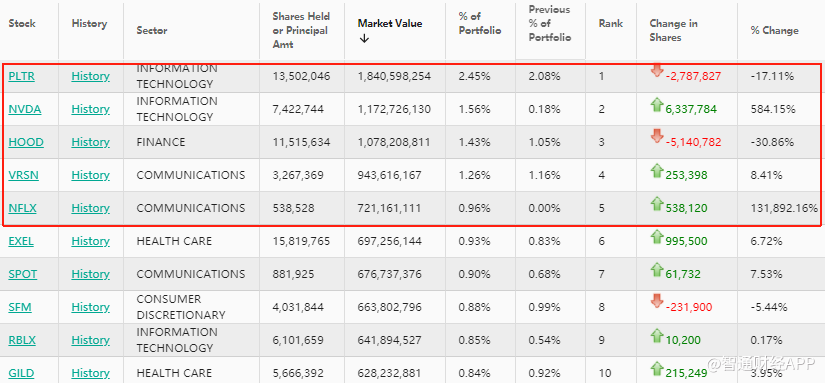Click the green up arrow in RBLX row
This screenshot has height=383, width=825.
click(657, 336)
